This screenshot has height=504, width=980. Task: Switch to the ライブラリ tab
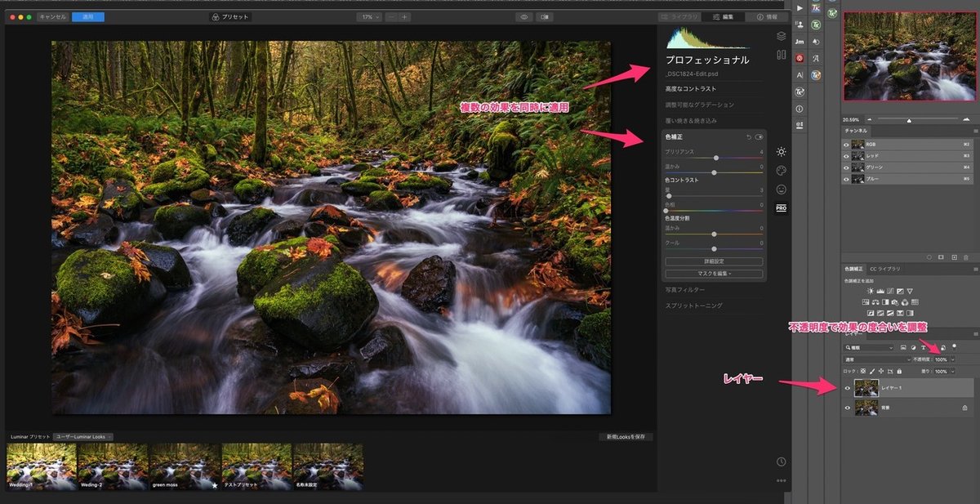coord(679,16)
